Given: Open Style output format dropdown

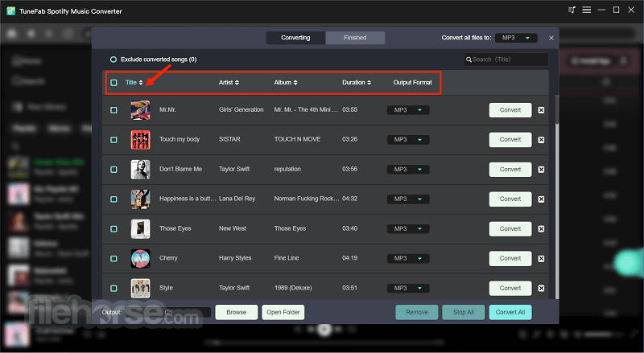Looking at the screenshot, I should (408, 288).
